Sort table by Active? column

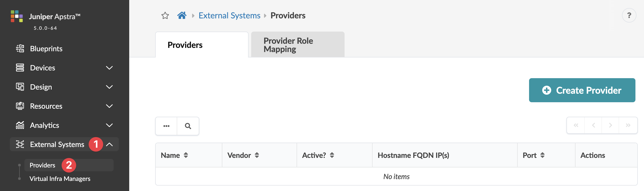pyautogui.click(x=332, y=155)
